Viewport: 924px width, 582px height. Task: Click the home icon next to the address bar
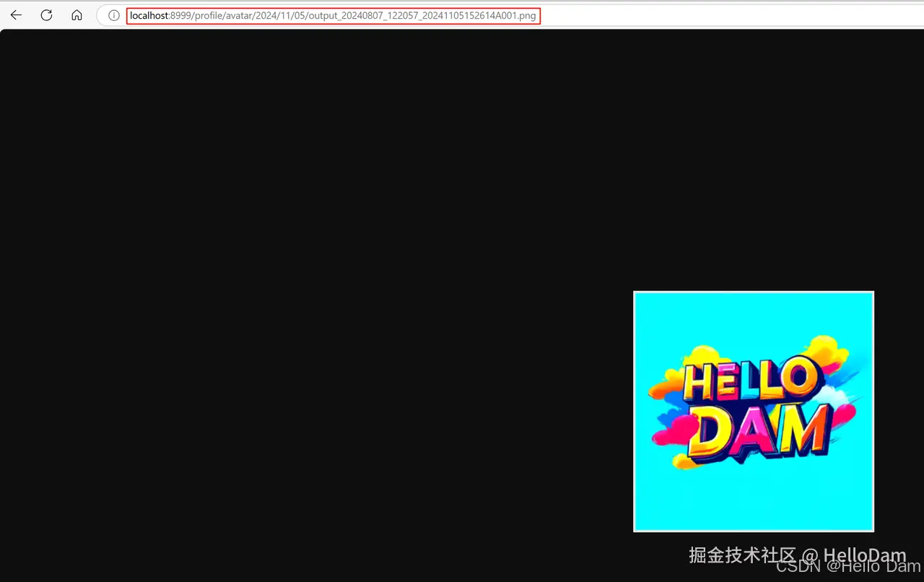tap(77, 14)
